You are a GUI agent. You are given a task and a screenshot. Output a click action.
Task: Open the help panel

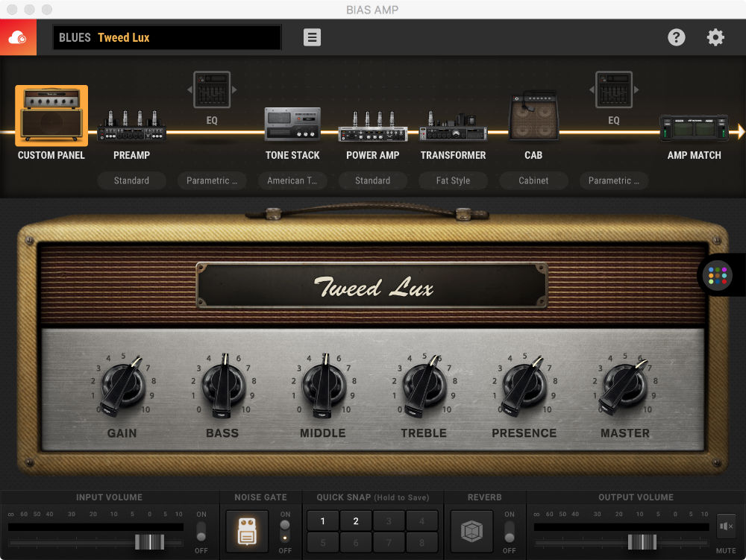677,37
